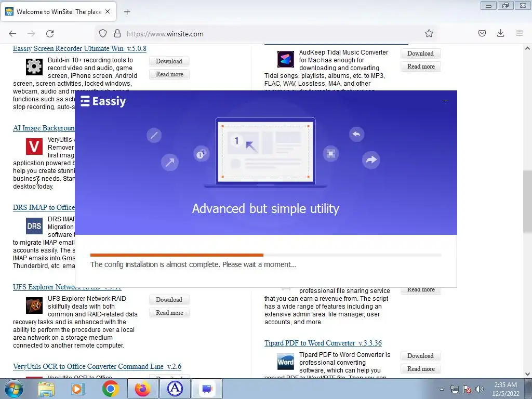Select the Welcome to WinSite tab
The height and width of the screenshot is (399, 532).
coord(58,11)
